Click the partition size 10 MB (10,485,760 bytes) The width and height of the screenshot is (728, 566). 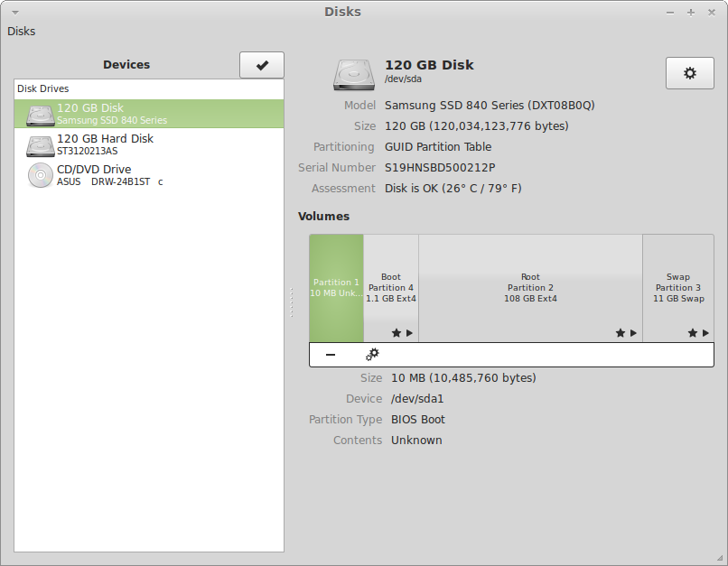[x=464, y=378]
